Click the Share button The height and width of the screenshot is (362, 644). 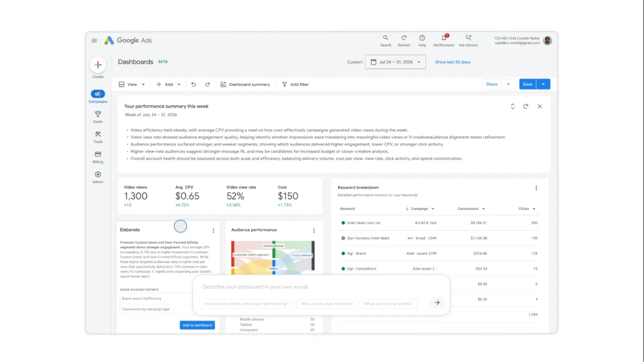492,84
